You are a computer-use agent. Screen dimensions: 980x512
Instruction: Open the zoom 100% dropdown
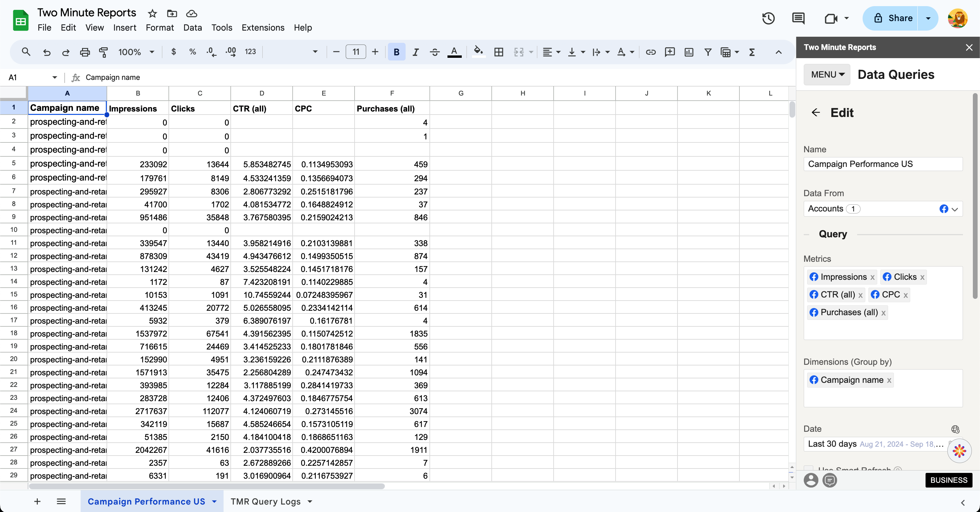(136, 52)
